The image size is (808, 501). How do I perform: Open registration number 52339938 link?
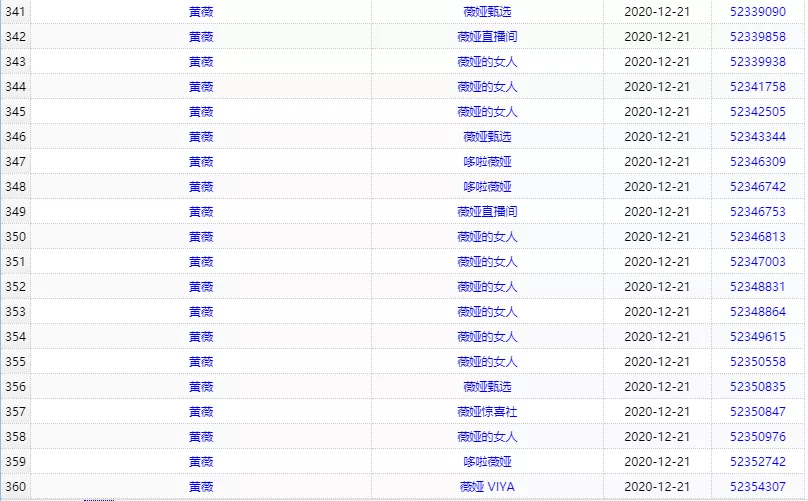[758, 62]
